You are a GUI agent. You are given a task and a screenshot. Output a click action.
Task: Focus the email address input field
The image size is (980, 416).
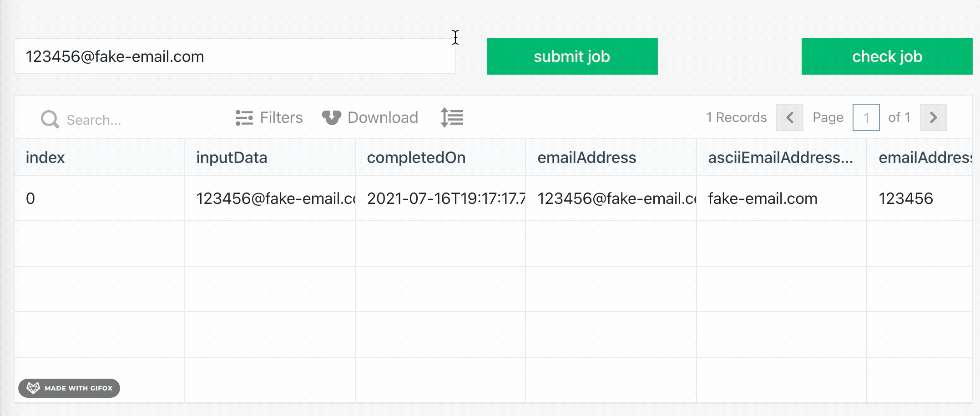pos(234,56)
